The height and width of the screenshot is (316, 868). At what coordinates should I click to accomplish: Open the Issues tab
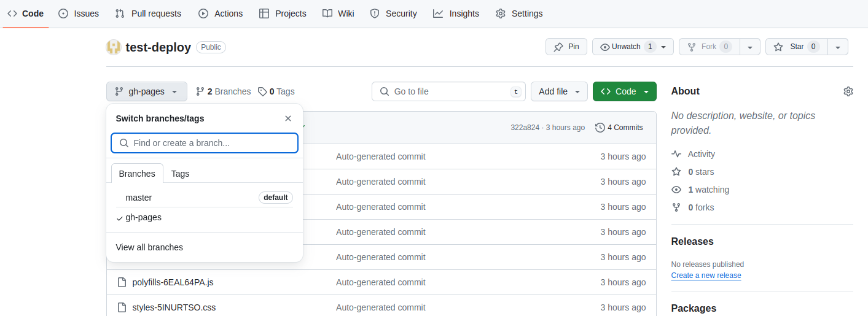click(x=79, y=13)
